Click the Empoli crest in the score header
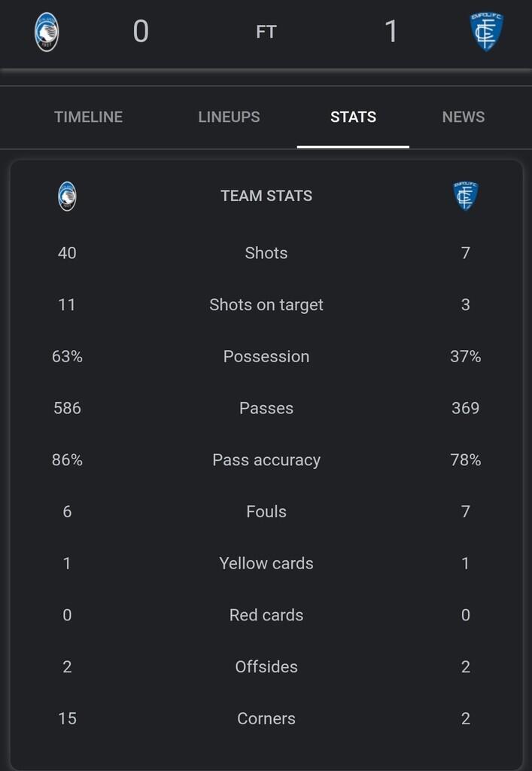This screenshot has width=532, height=771. tap(486, 32)
